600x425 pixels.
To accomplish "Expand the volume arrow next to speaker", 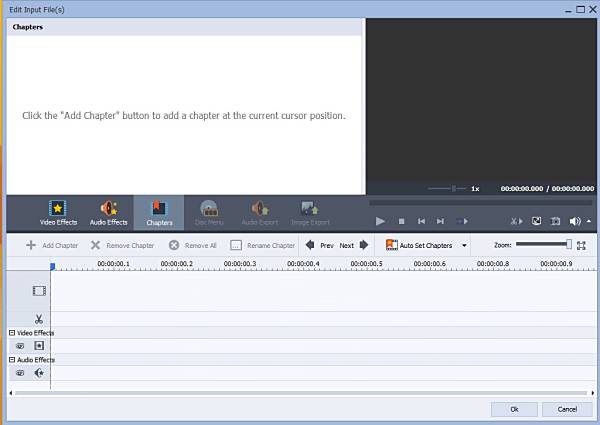I will click(x=589, y=221).
